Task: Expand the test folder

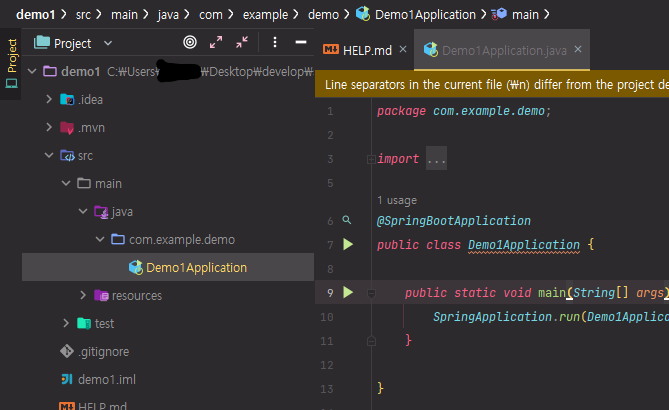Action: point(66,323)
